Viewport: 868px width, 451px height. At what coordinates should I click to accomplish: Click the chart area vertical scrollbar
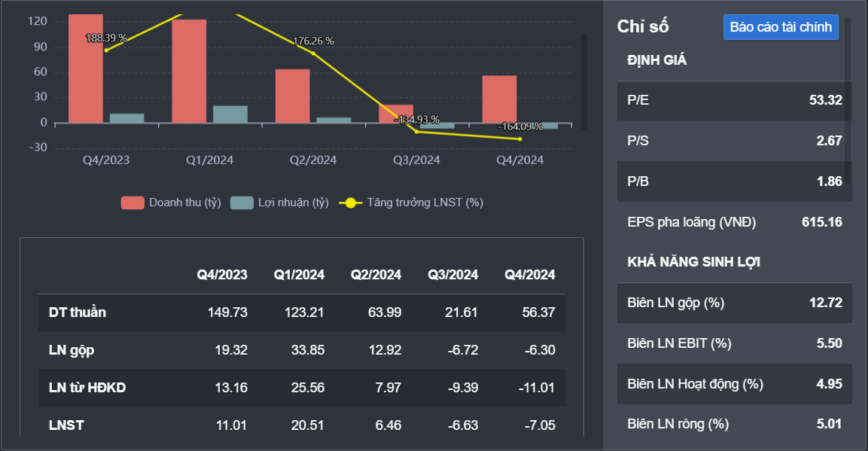pos(583,79)
